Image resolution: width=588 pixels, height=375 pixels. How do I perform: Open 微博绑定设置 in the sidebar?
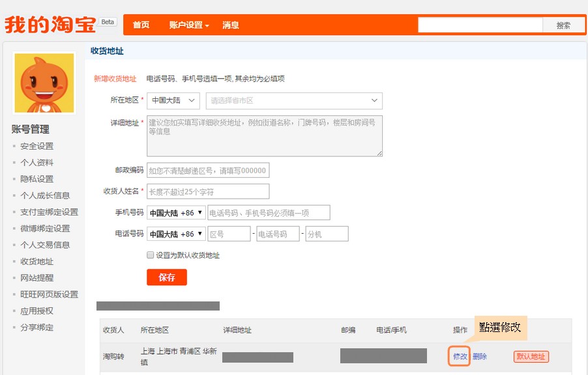click(45, 229)
